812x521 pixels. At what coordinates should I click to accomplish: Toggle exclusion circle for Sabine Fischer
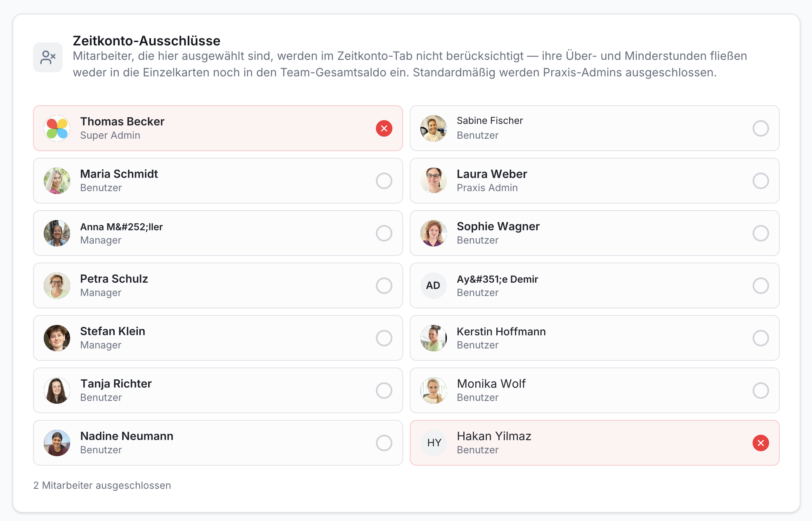[x=760, y=128]
